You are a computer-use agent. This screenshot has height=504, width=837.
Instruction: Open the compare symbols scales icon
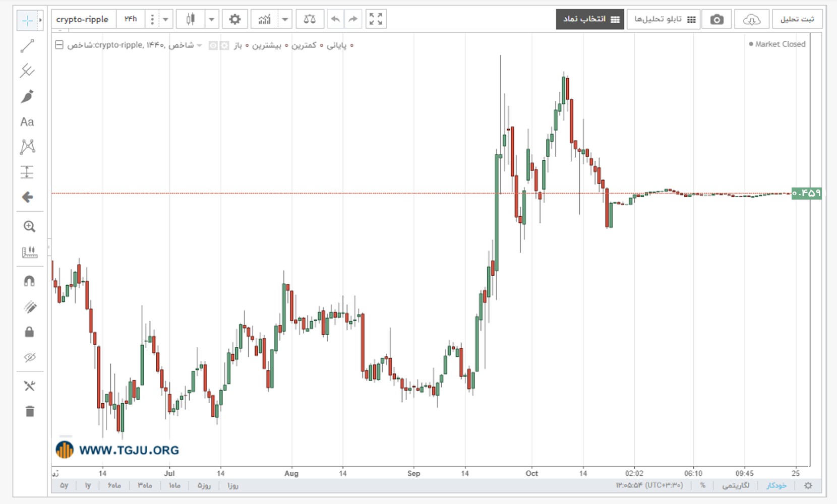pos(310,19)
